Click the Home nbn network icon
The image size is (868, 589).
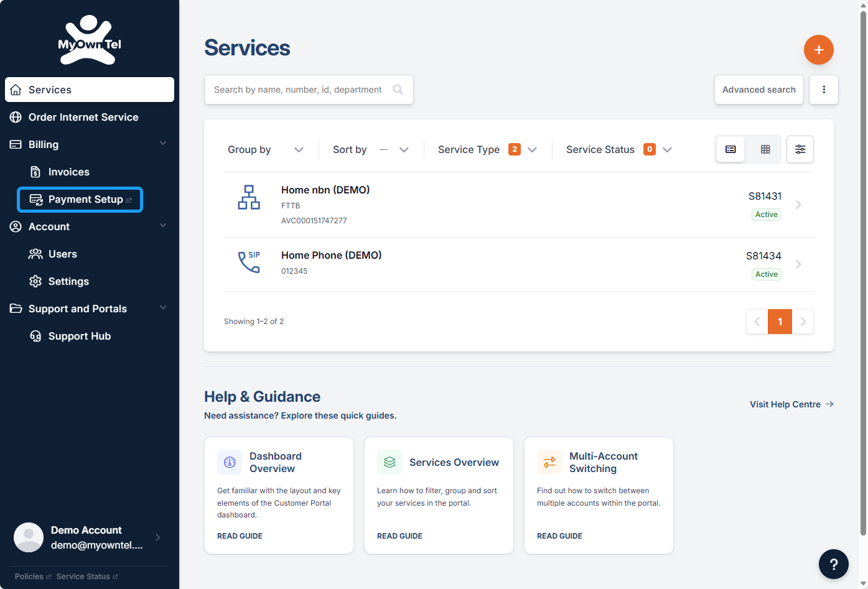[249, 197]
